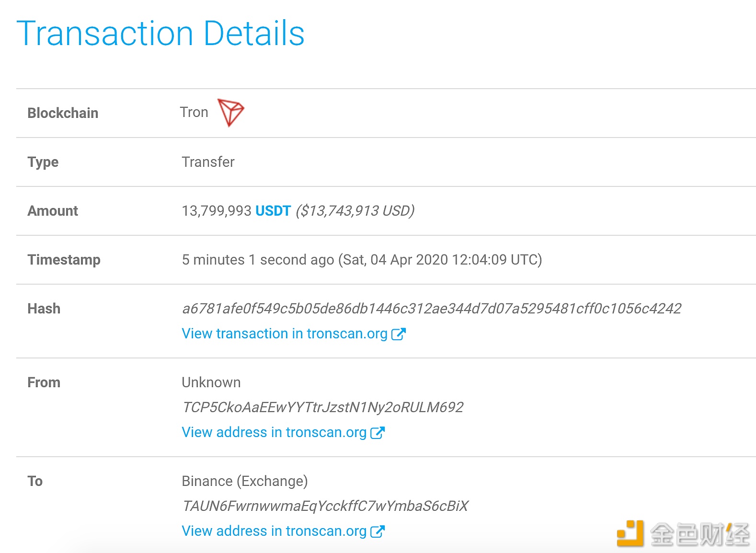
Task: Click the Tron blockchain name text
Action: click(x=194, y=112)
